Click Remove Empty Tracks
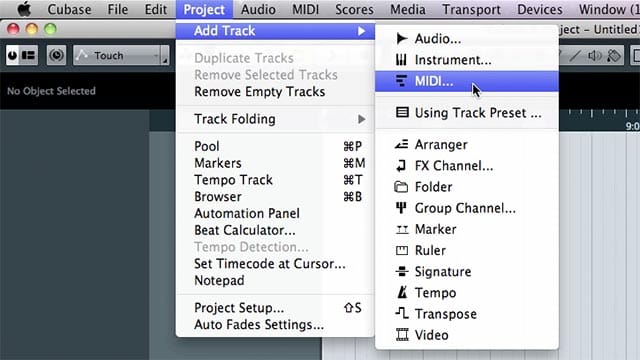The height and width of the screenshot is (360, 640). [x=260, y=92]
